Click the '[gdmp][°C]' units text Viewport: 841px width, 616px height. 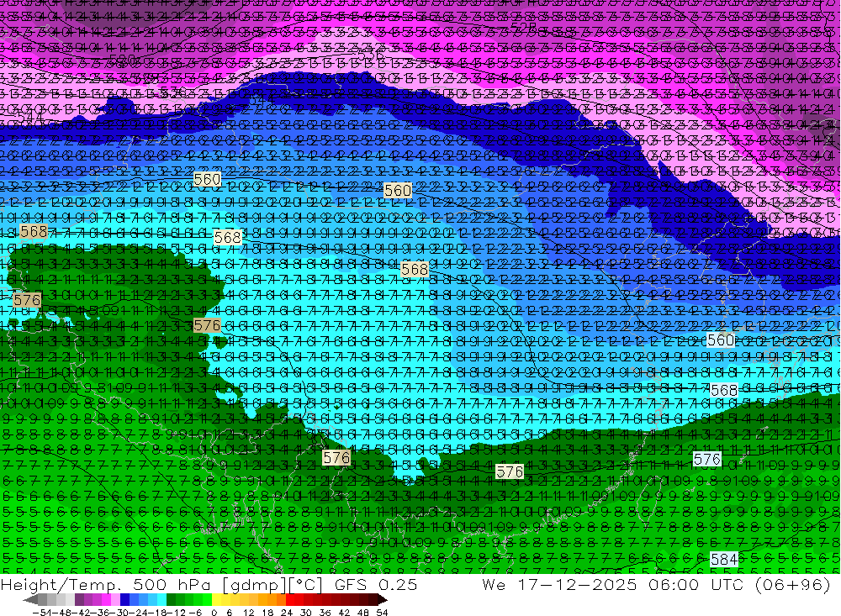(x=272, y=584)
